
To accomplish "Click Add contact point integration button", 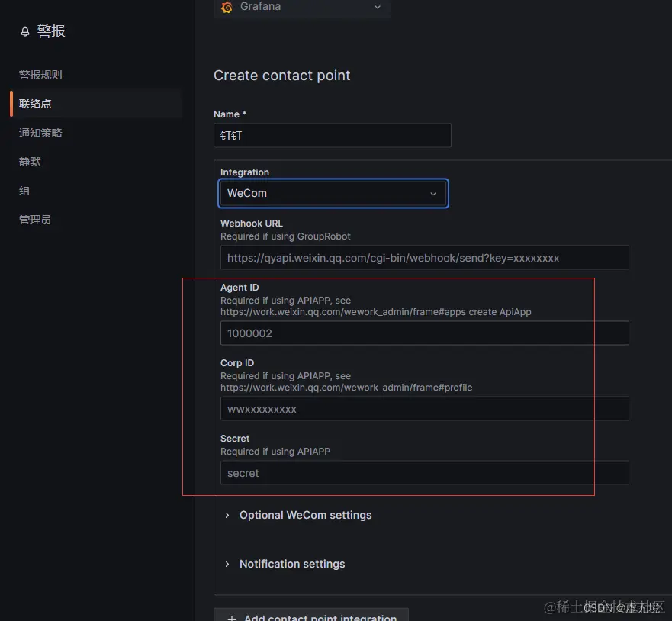I will coord(311,616).
